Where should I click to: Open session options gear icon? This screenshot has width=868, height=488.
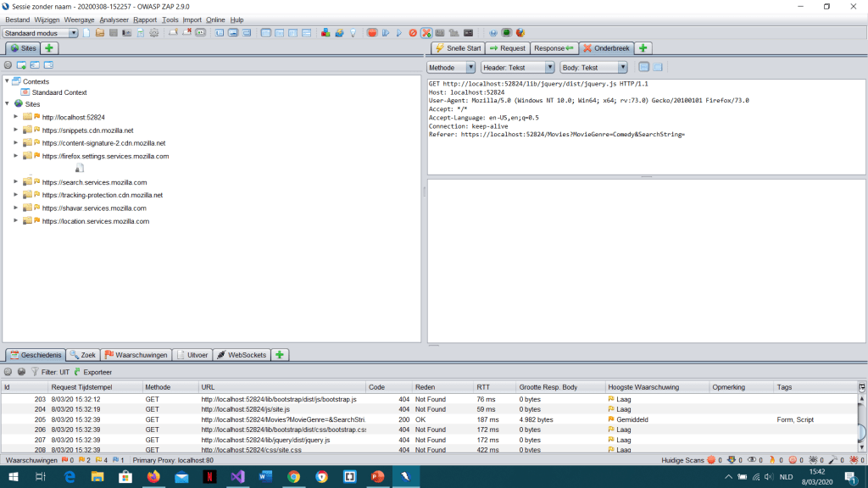pos(153,33)
